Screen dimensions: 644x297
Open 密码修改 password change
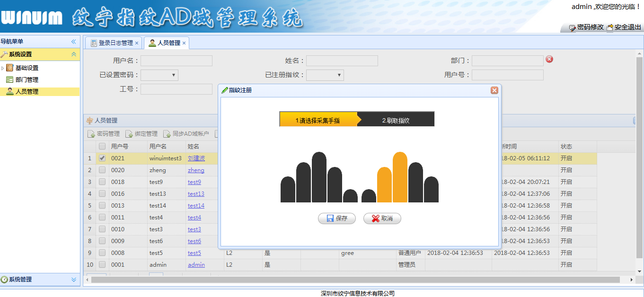pos(586,27)
